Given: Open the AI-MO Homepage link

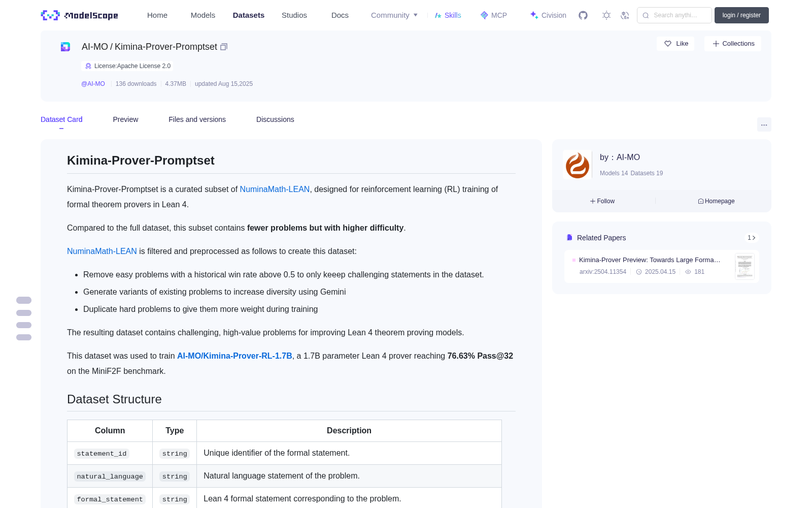Looking at the screenshot, I should point(716,201).
